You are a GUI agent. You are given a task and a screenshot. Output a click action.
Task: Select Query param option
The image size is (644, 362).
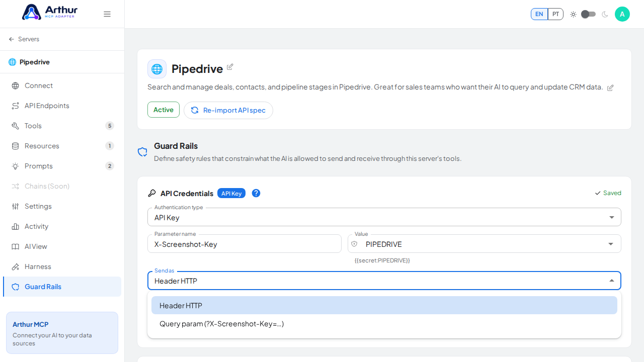[x=384, y=324]
